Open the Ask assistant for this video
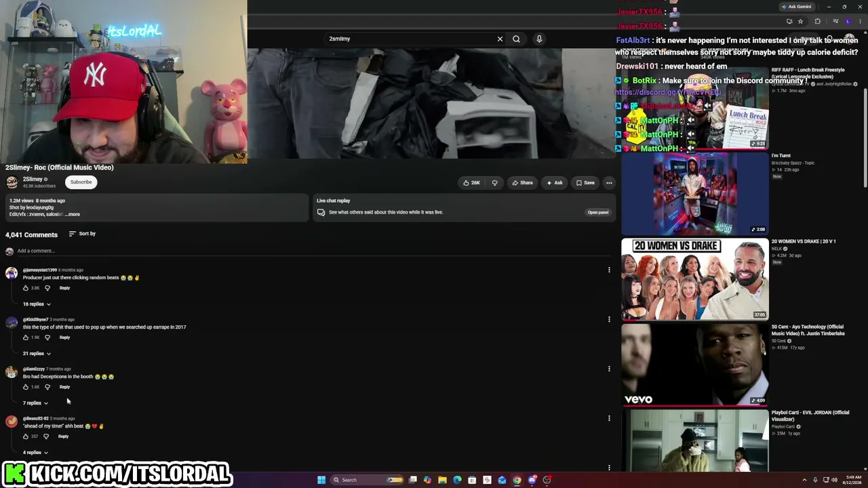This screenshot has height=488, width=868. coord(555,182)
